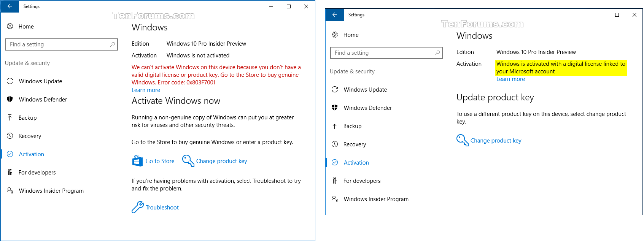Open Home in left Settings window

[x=26, y=27]
